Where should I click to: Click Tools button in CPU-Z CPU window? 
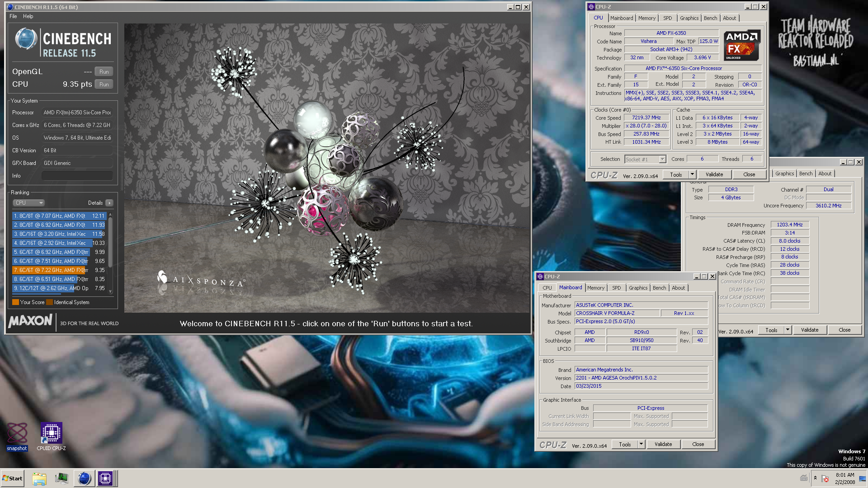pyautogui.click(x=676, y=175)
